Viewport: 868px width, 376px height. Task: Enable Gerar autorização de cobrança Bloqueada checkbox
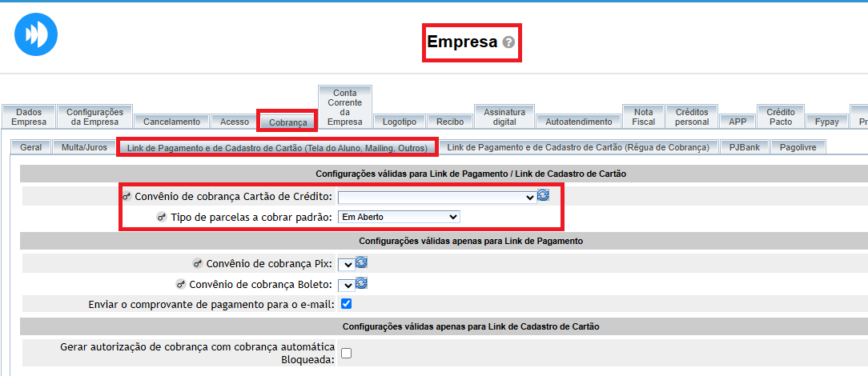[x=346, y=353]
